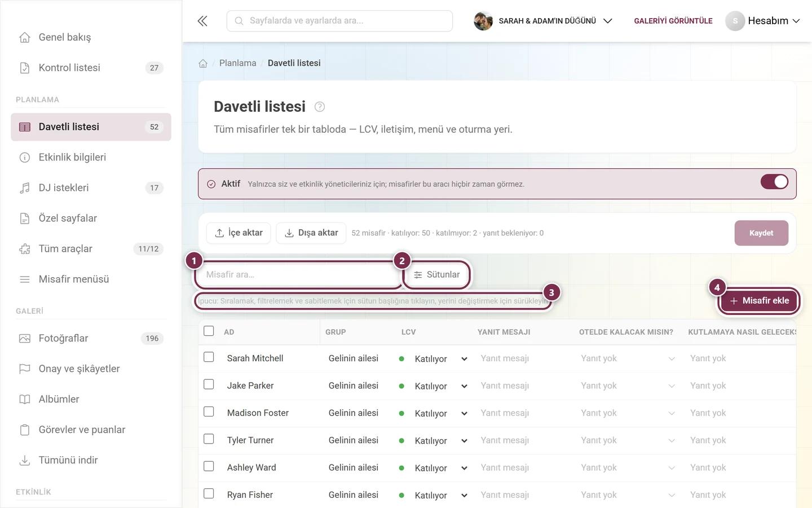Go to Etkinlik bilgileri page
The height and width of the screenshot is (508, 812).
[91, 157]
